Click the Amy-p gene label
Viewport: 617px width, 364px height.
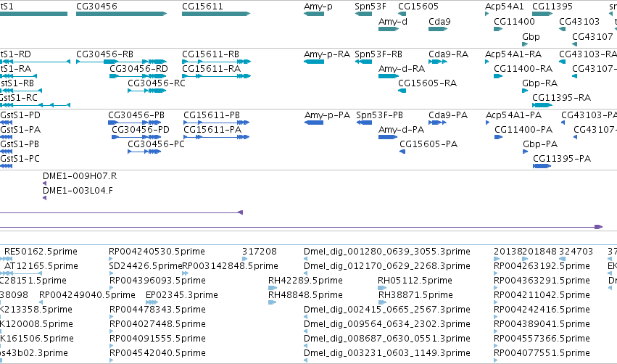tap(318, 7)
